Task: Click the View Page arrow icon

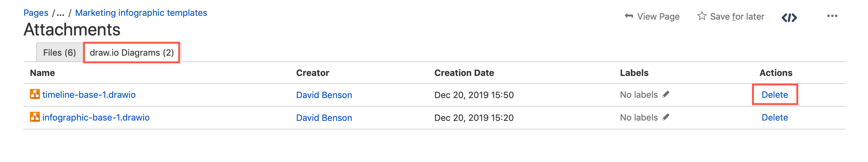Action: [x=628, y=16]
